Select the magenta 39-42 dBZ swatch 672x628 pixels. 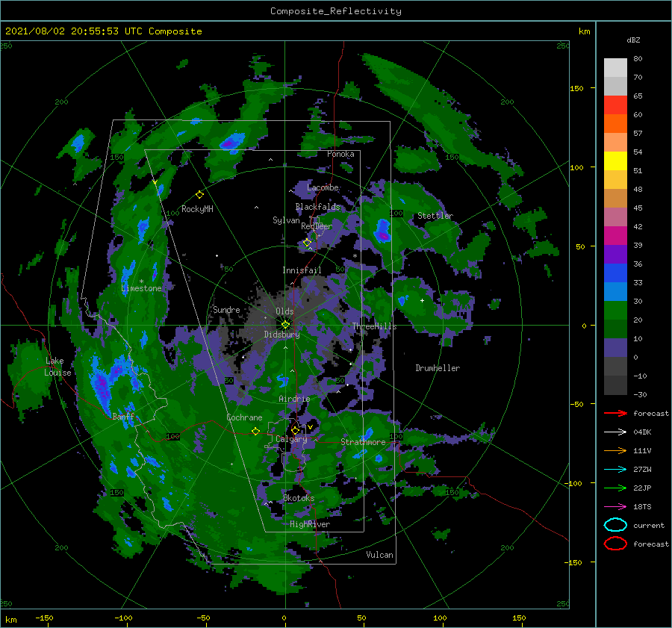(x=615, y=236)
